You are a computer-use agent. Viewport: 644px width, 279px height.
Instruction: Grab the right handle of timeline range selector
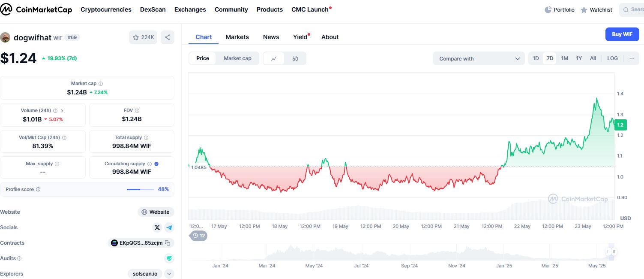(x=614, y=252)
